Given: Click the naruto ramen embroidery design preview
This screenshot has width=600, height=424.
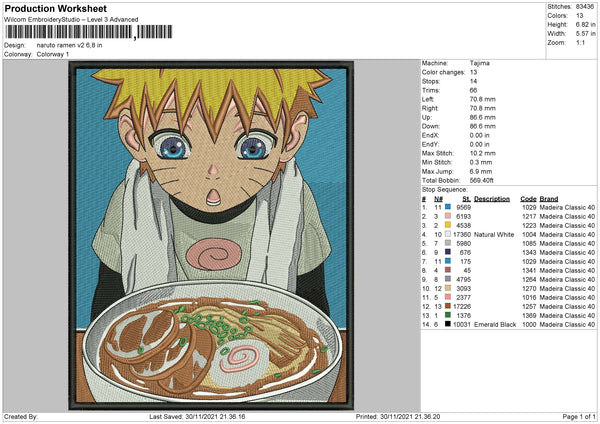Looking at the screenshot, I should pos(211,236).
